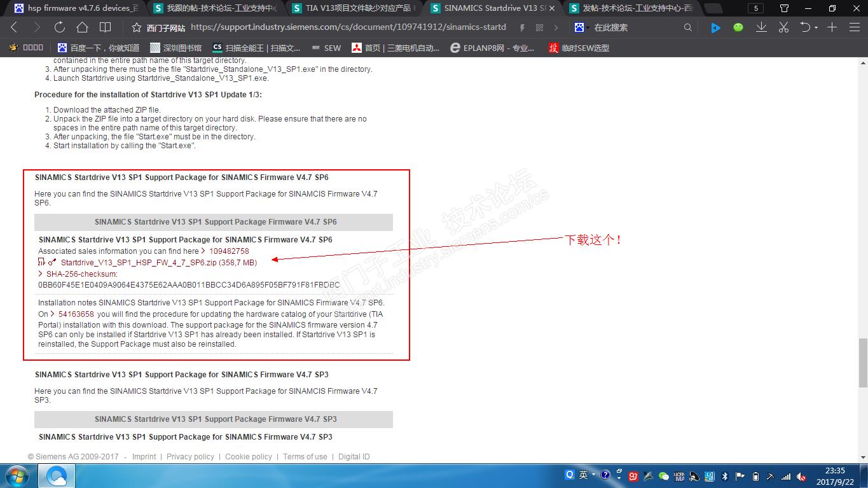
Task: Open the reading list book icon
Action: (106, 27)
